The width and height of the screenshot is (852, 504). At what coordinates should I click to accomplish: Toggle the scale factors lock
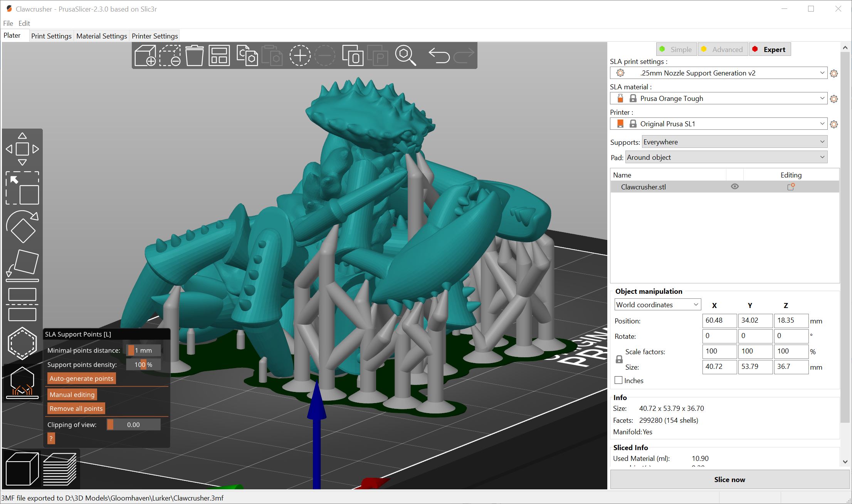[619, 359]
